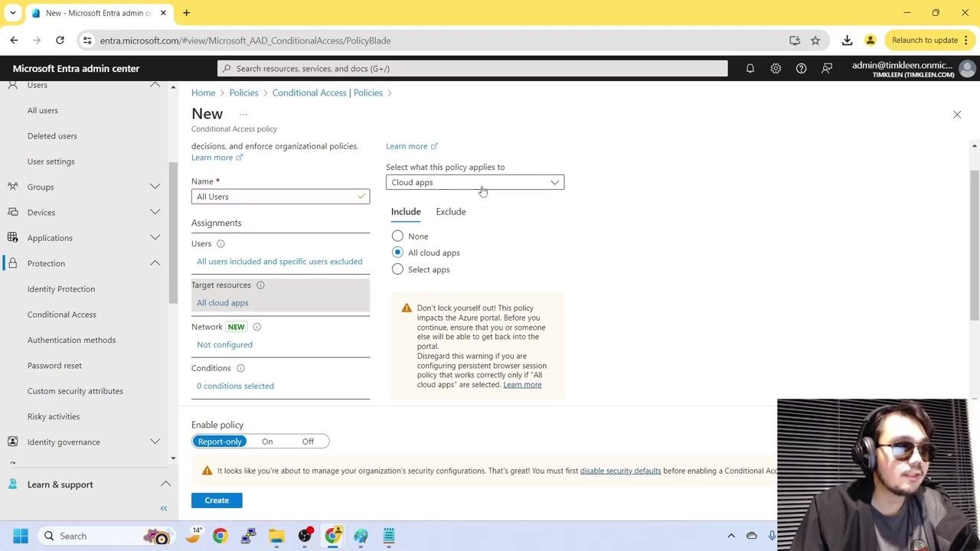Click the install app icon in address bar
The width and height of the screenshot is (980, 551).
tap(795, 41)
